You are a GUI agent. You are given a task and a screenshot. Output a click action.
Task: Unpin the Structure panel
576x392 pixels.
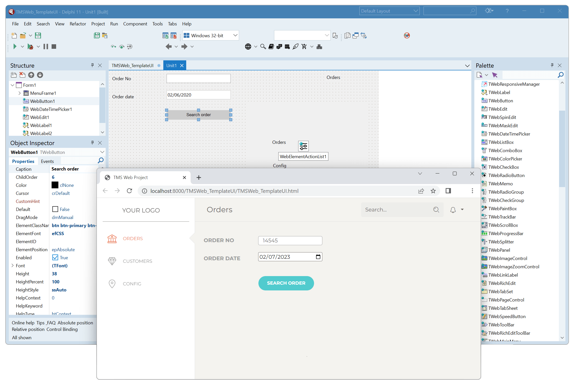[92, 65]
